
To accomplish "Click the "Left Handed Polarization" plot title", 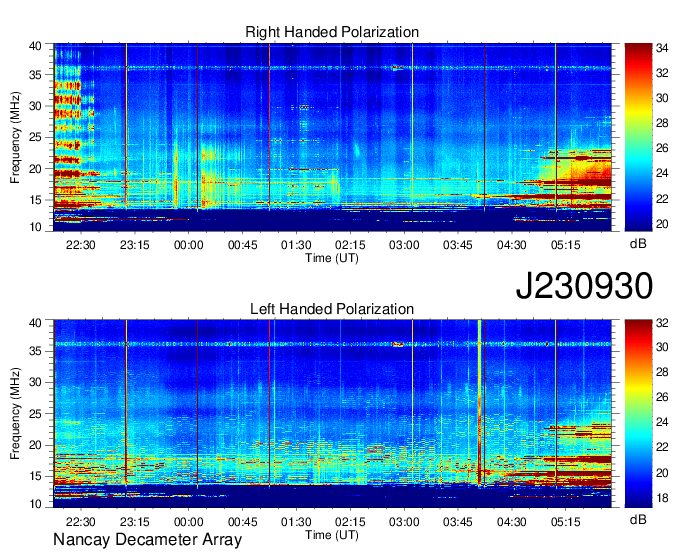I will click(x=332, y=309).
